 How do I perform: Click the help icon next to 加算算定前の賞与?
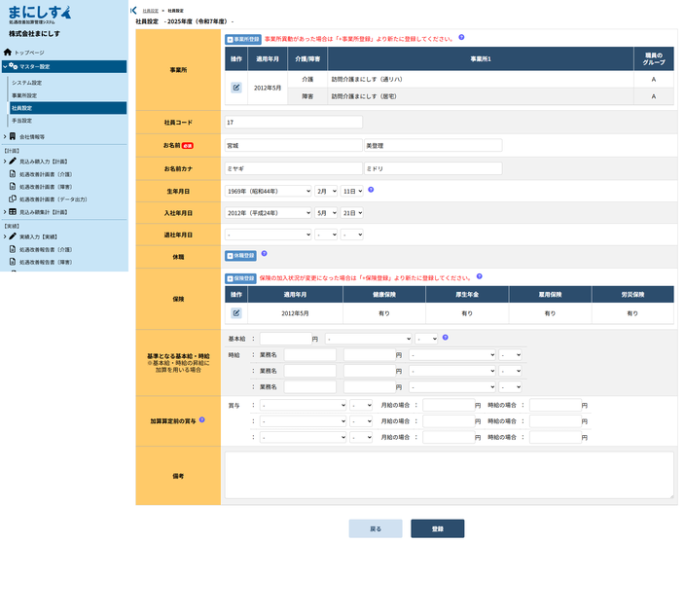click(201, 419)
